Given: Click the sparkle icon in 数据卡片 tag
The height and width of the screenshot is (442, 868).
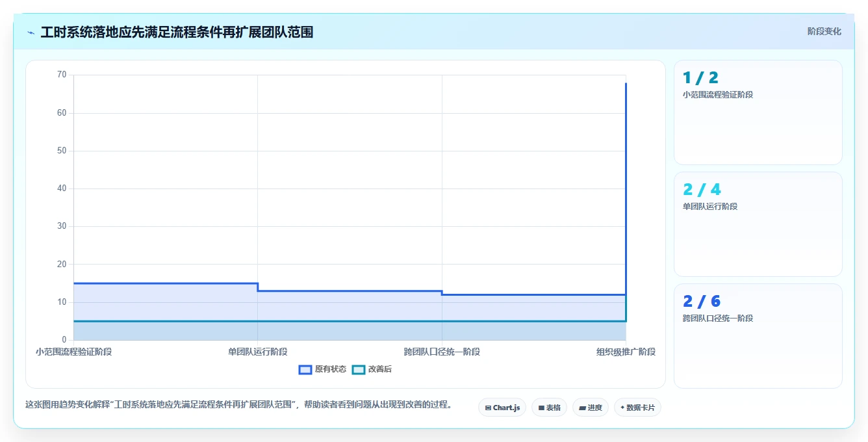Looking at the screenshot, I should click(622, 408).
